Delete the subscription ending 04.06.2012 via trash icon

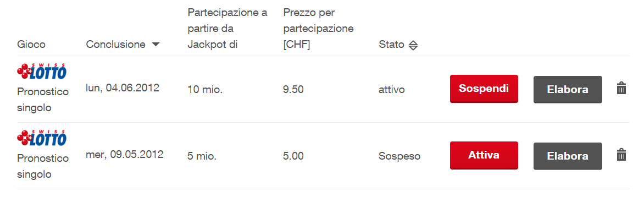[621, 88]
